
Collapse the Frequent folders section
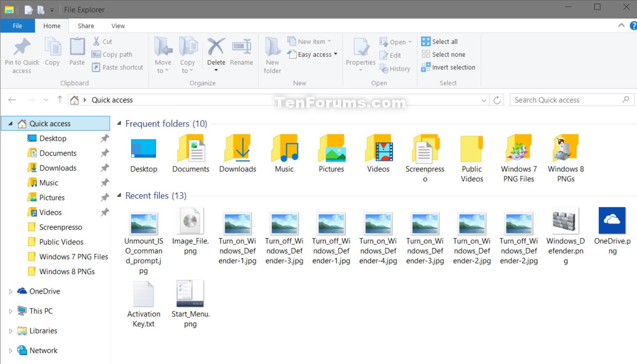(118, 123)
